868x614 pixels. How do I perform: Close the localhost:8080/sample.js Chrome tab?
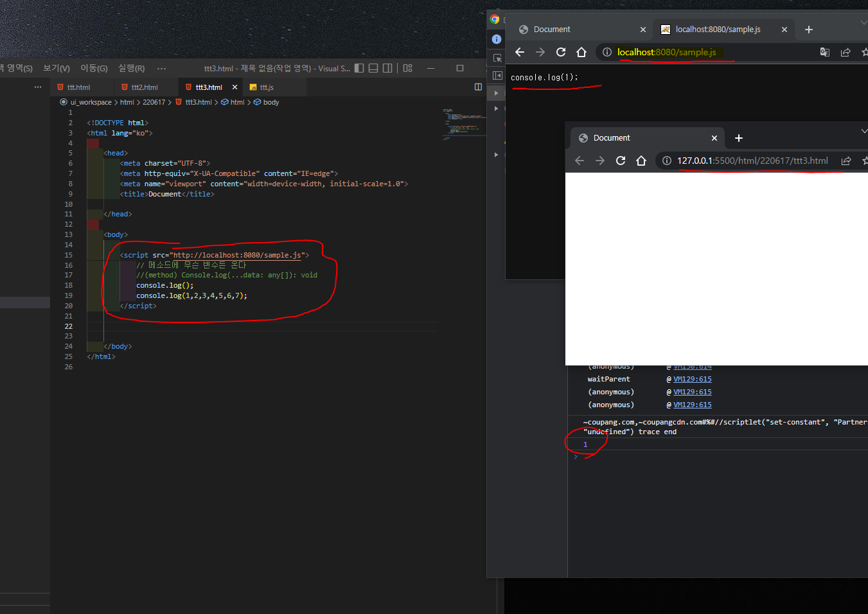point(784,30)
